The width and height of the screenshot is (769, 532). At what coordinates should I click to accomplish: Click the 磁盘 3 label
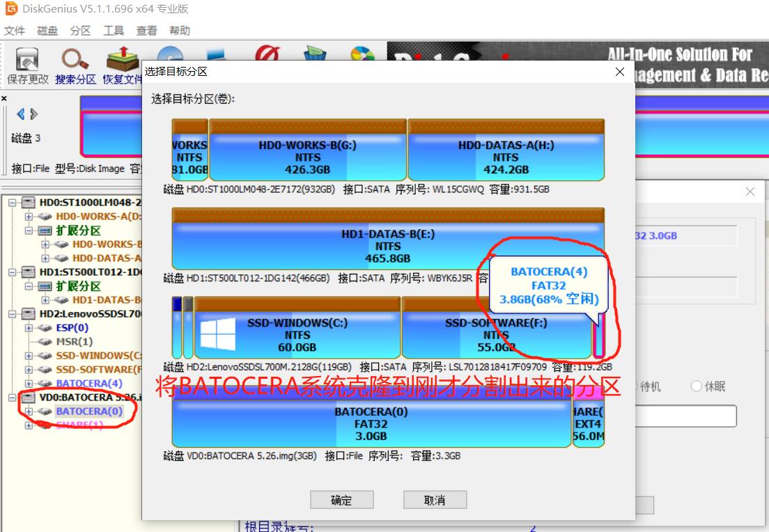point(26,139)
